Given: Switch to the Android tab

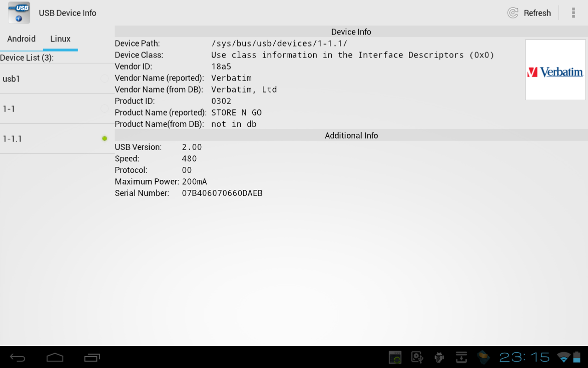Looking at the screenshot, I should [21, 39].
